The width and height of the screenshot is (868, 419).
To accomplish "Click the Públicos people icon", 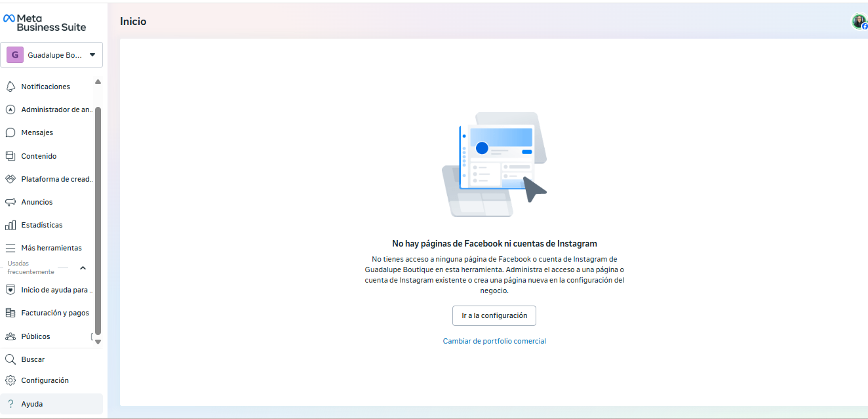I will (10, 336).
